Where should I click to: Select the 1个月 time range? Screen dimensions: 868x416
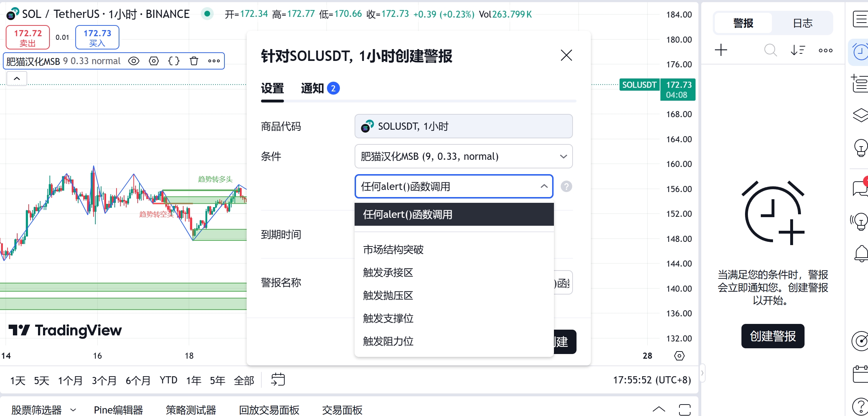point(70,380)
